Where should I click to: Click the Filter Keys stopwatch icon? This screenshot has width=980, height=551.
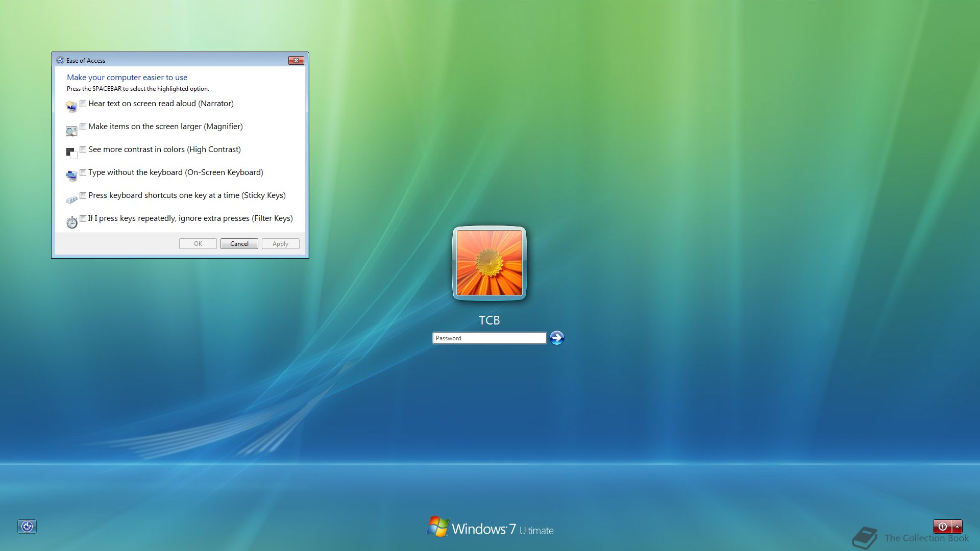(x=72, y=222)
